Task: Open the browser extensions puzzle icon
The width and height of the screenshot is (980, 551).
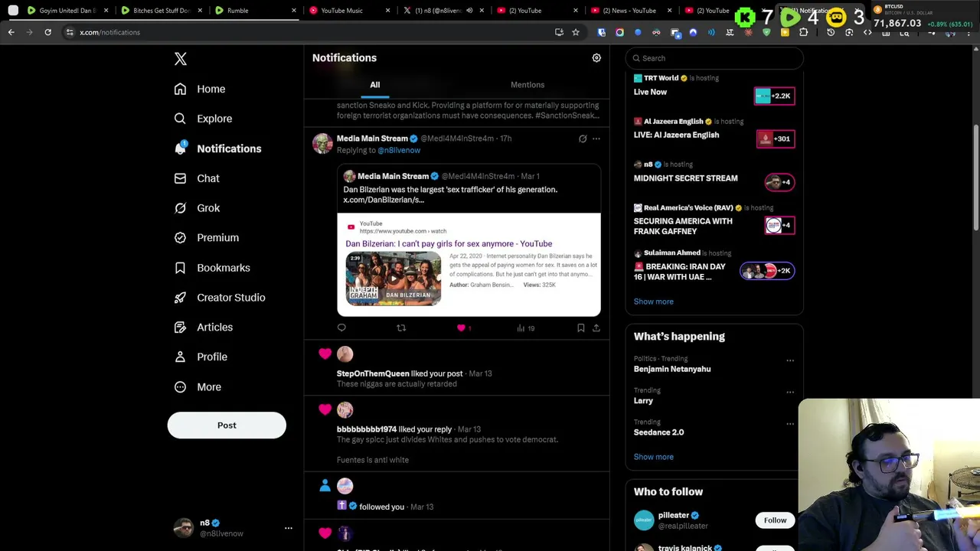Action: [x=803, y=32]
